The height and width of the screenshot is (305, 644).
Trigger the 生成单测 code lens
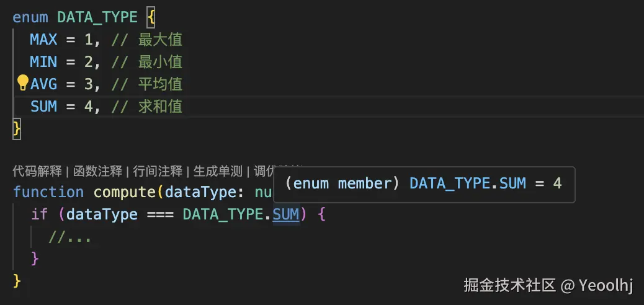218,171
